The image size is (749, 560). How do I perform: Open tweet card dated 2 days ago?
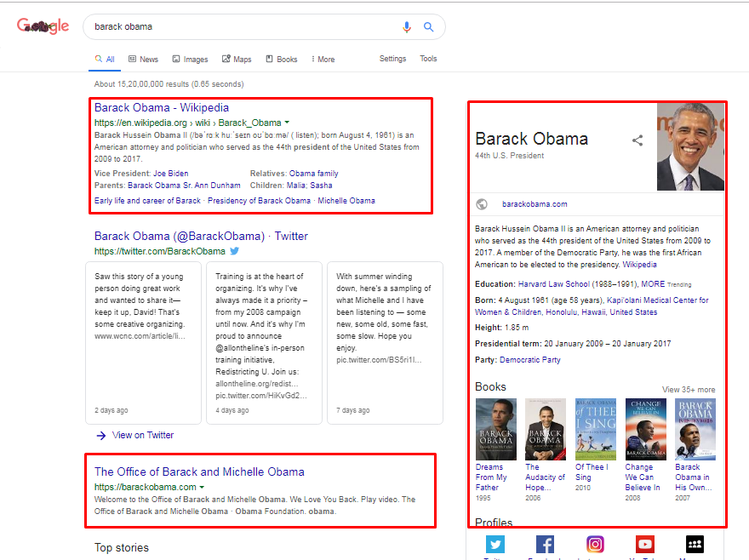[x=143, y=343]
